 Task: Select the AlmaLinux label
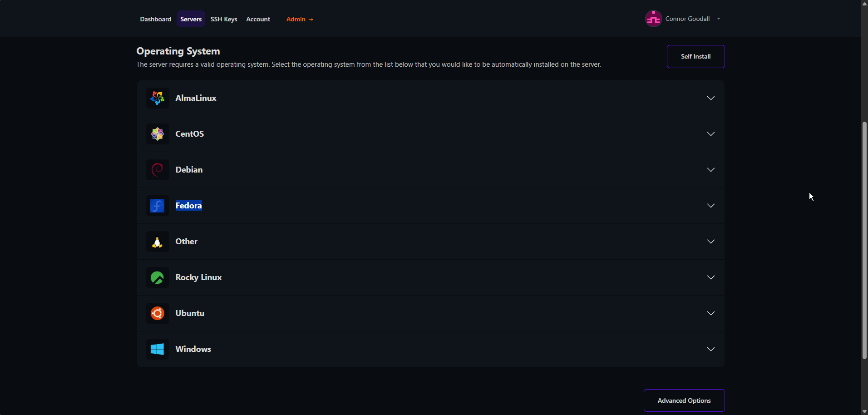tap(196, 98)
